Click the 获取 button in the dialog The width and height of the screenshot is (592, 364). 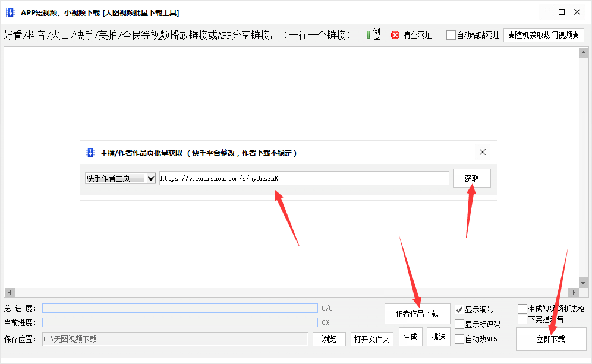click(x=471, y=178)
